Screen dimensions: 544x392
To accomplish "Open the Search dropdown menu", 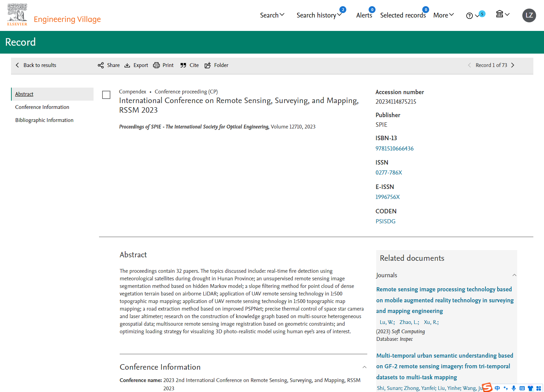I will coord(272,15).
